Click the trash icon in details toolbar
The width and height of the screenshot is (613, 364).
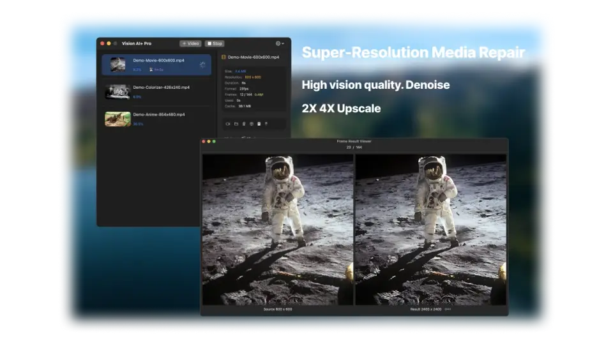243,124
